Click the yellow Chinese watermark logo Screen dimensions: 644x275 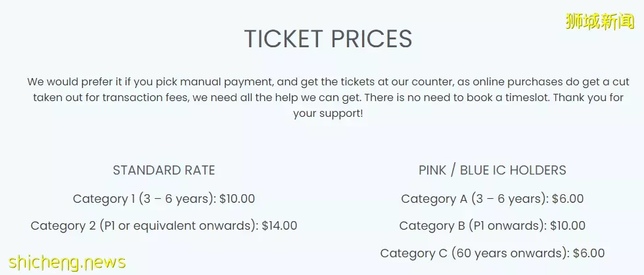(x=600, y=22)
